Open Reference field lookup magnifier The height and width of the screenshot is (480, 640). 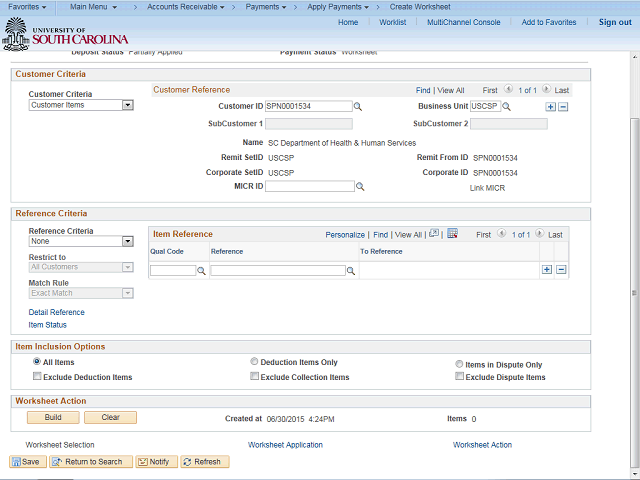pos(351,271)
